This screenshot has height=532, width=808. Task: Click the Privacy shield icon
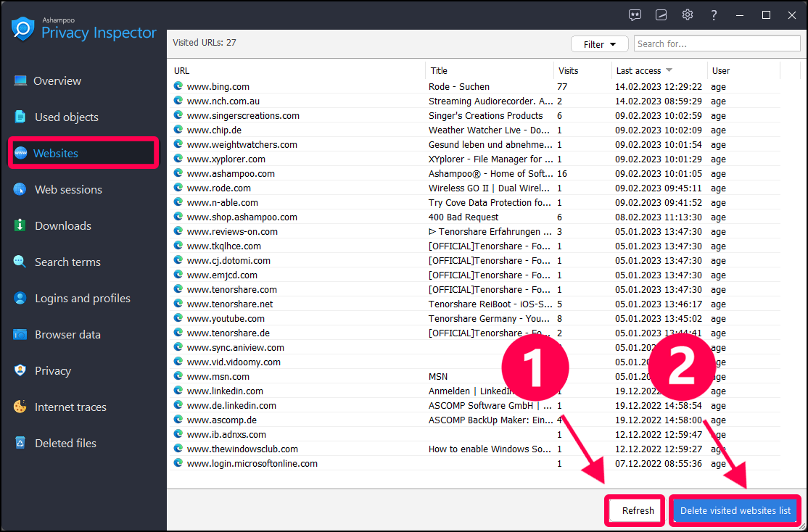[x=20, y=370]
